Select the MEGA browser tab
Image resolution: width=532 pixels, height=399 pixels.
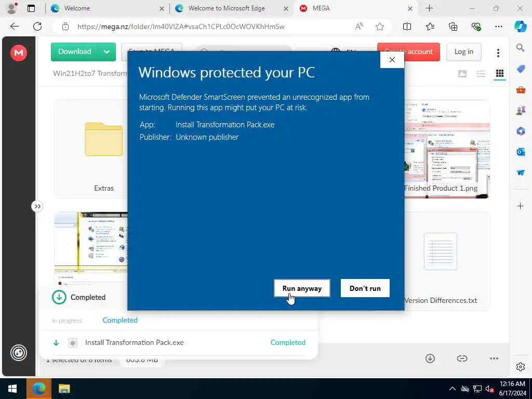click(x=354, y=8)
